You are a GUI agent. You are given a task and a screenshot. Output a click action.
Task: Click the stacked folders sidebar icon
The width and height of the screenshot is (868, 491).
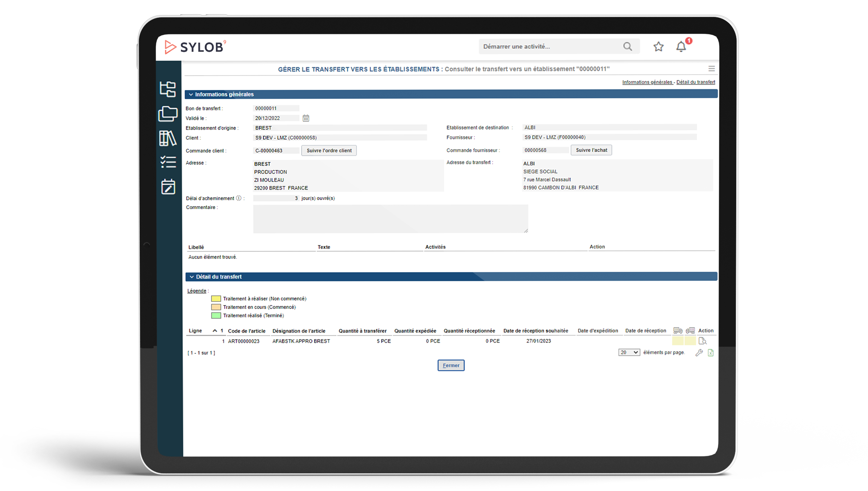coord(168,113)
